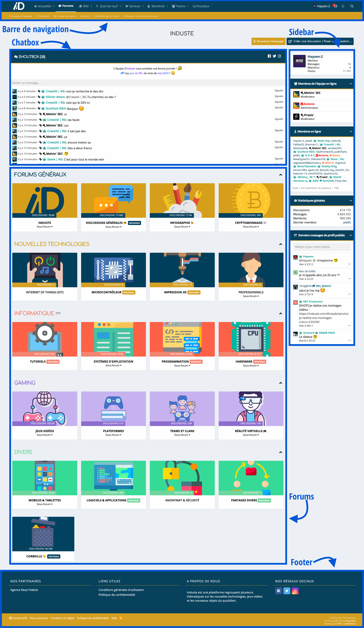Click the footer Instagram social button

point(295,591)
